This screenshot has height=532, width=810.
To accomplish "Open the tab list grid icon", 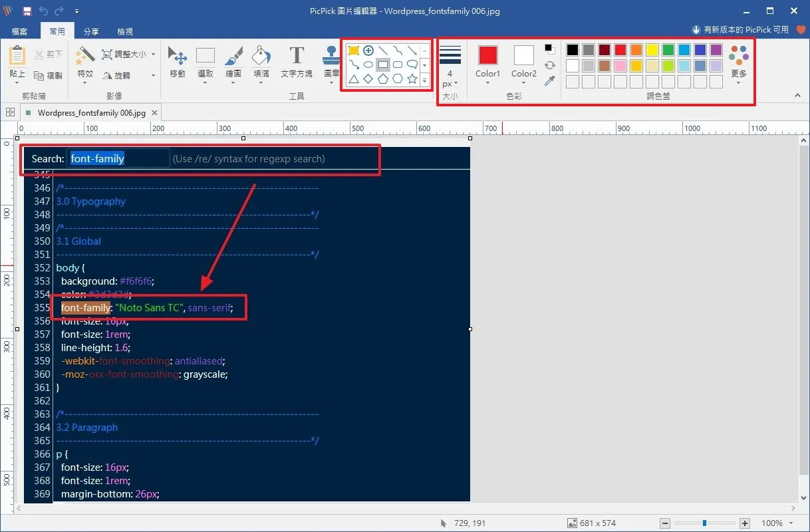I will pyautogui.click(x=10, y=112).
